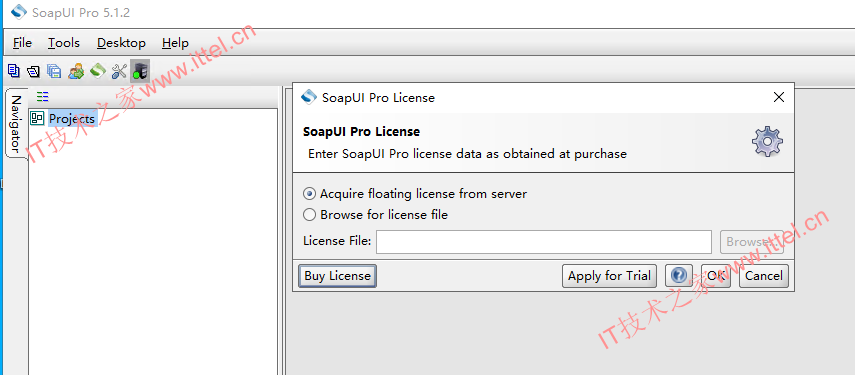Click the 'Enter SoapUI Pro license data' description text
Viewport: 855px width, 375px height.
click(x=467, y=154)
